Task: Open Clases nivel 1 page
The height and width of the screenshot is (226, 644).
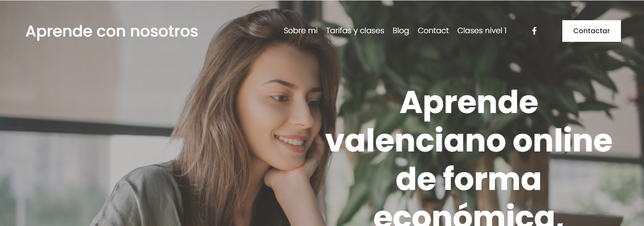Action: [482, 31]
